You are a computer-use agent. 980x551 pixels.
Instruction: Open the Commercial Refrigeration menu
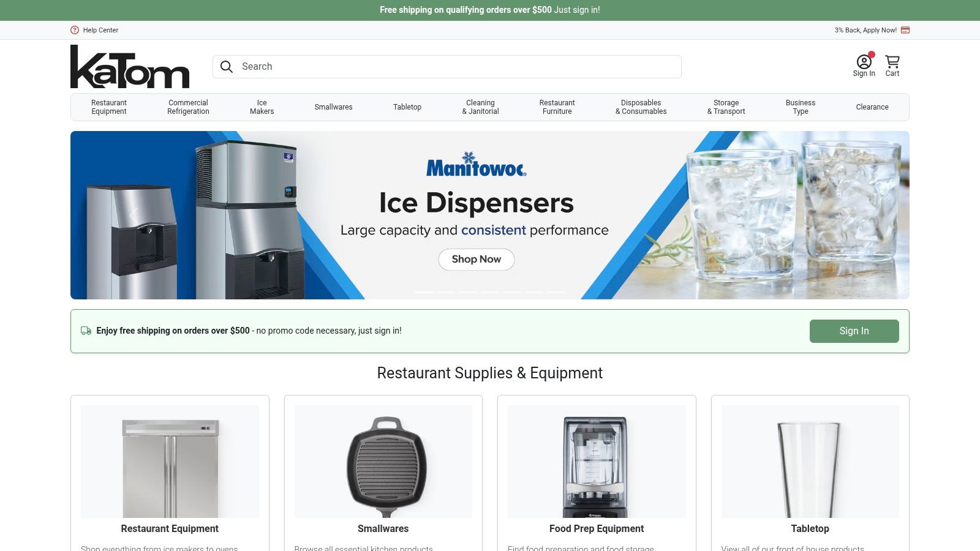click(x=189, y=107)
